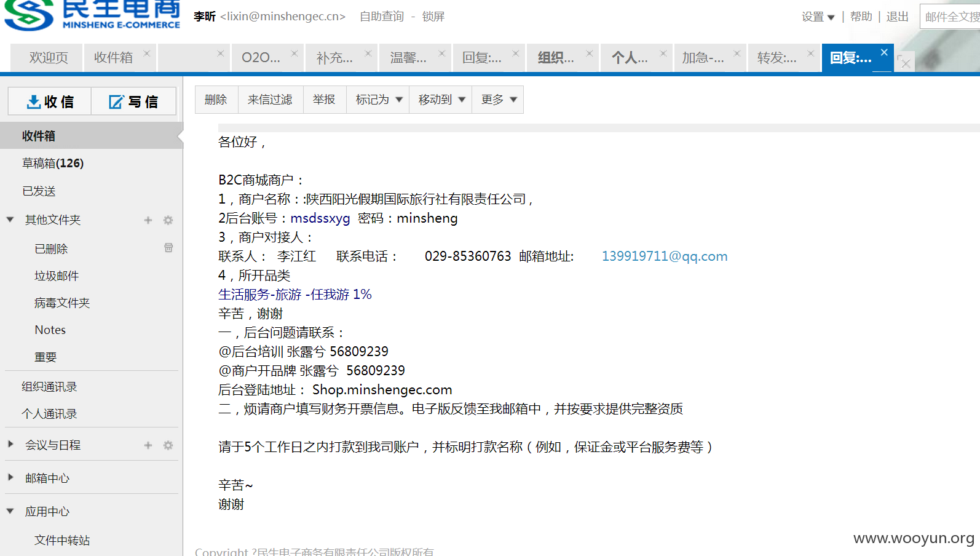Click the 来信过滤 filter button

270,100
